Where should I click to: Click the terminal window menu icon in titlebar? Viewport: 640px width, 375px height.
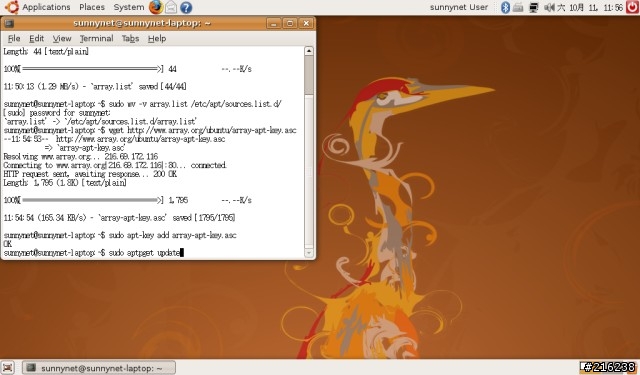(9, 23)
